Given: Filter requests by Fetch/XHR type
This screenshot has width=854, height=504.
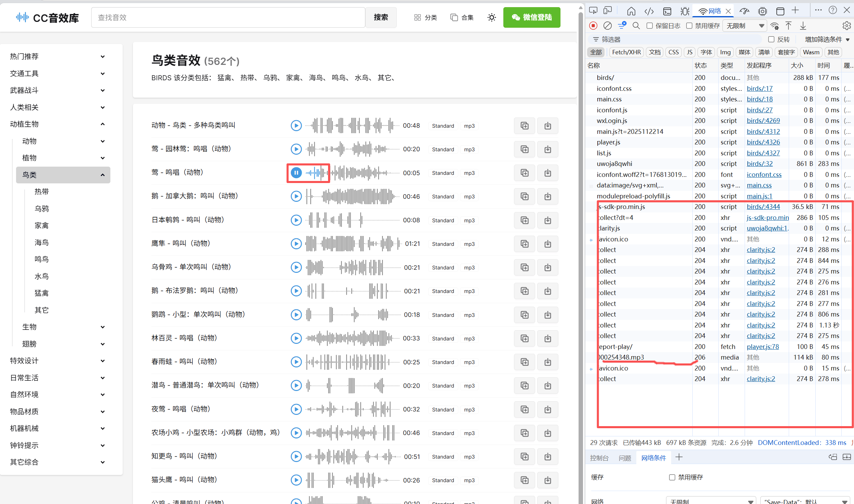Looking at the screenshot, I should coord(626,52).
